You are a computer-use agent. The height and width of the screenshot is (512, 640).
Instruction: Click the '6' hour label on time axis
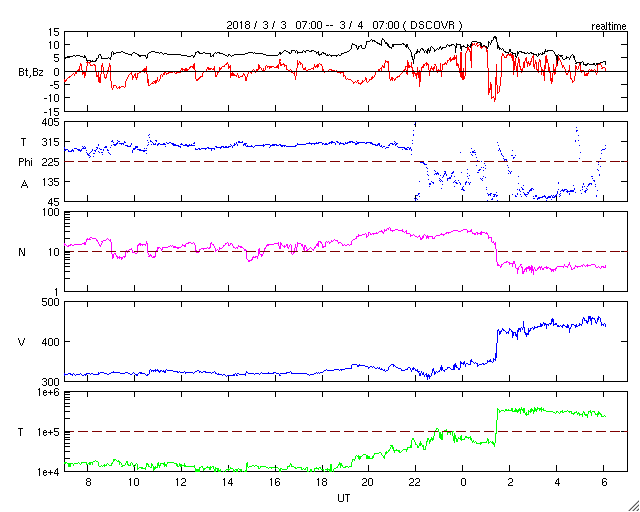coord(604,483)
